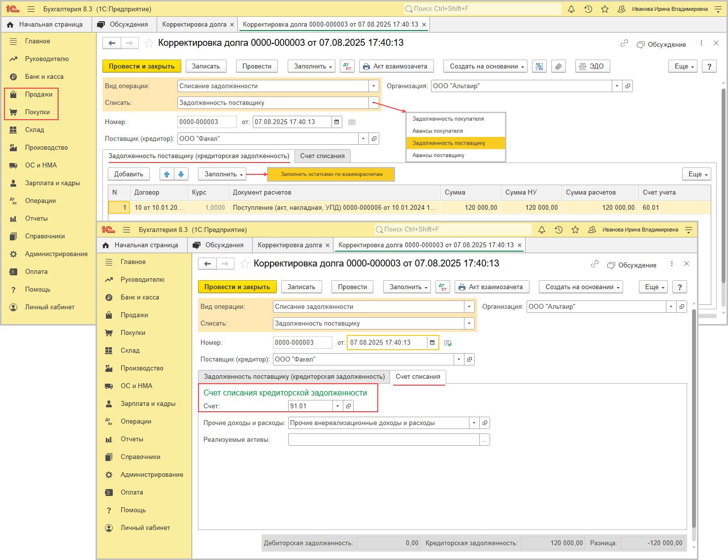Image resolution: width=728 pixels, height=560 pixels.
Task: Click the blue move-up arrow above the table
Action: [167, 174]
